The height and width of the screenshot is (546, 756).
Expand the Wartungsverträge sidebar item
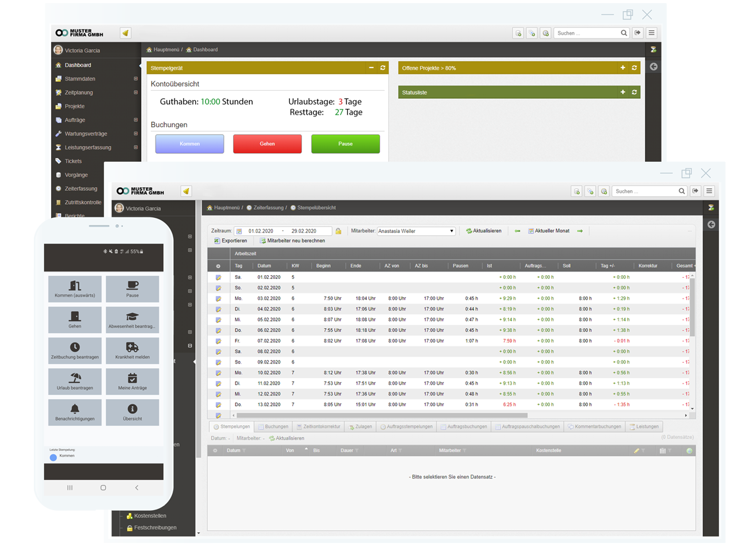[135, 134]
